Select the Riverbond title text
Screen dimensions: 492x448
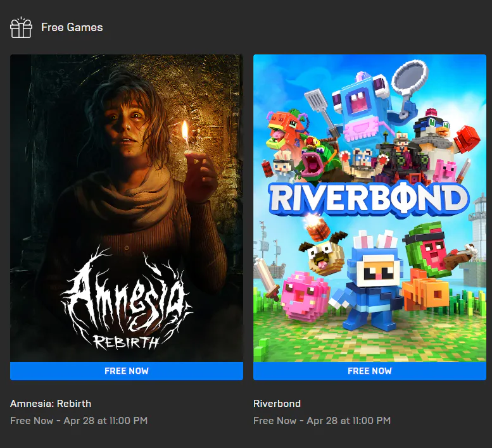[x=277, y=404]
